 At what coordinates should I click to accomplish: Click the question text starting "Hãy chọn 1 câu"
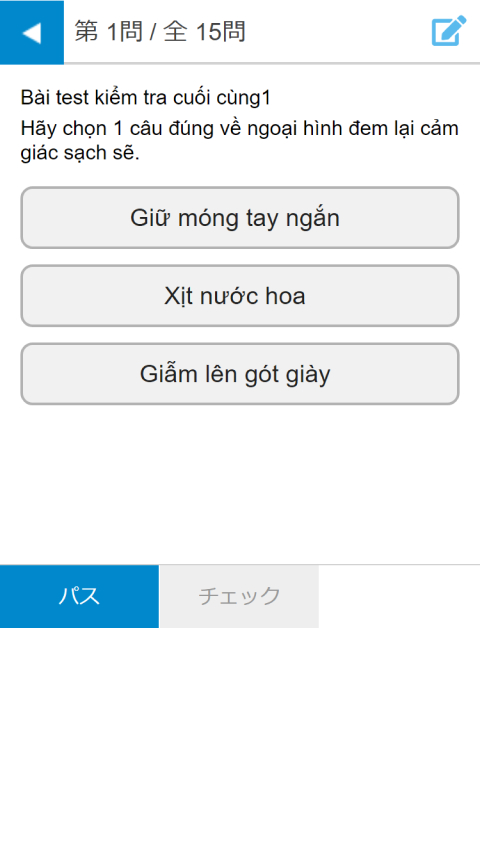[x=239, y=141]
